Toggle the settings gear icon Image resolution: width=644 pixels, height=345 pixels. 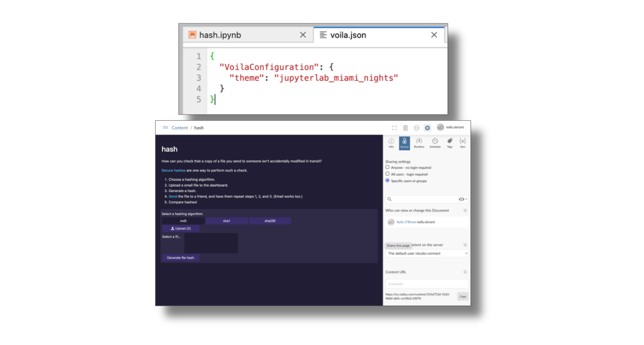point(427,128)
